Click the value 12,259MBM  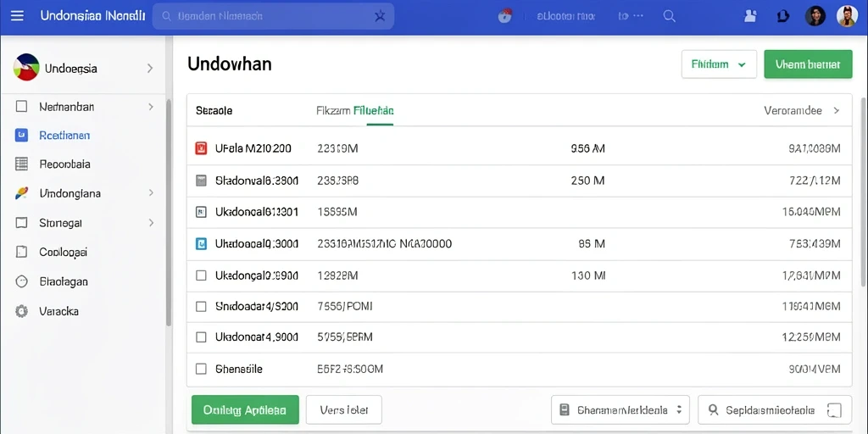click(x=811, y=337)
